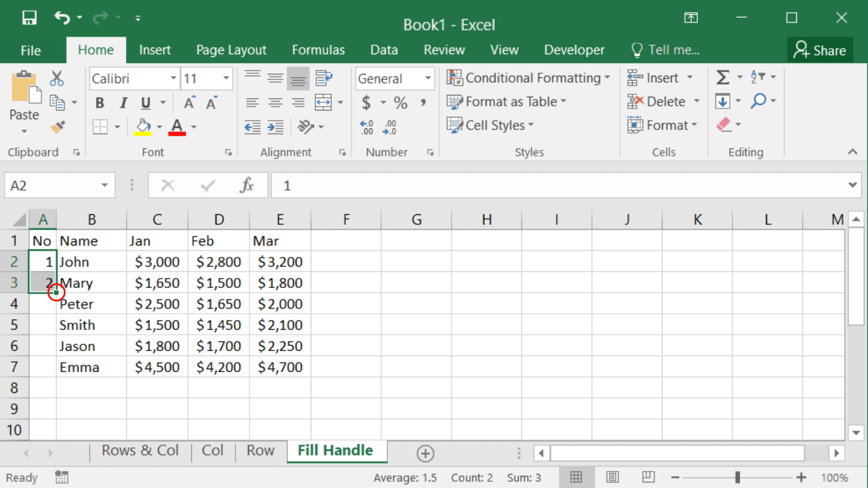Open the Formulas ribbon tab
868x488 pixels.
coord(318,50)
